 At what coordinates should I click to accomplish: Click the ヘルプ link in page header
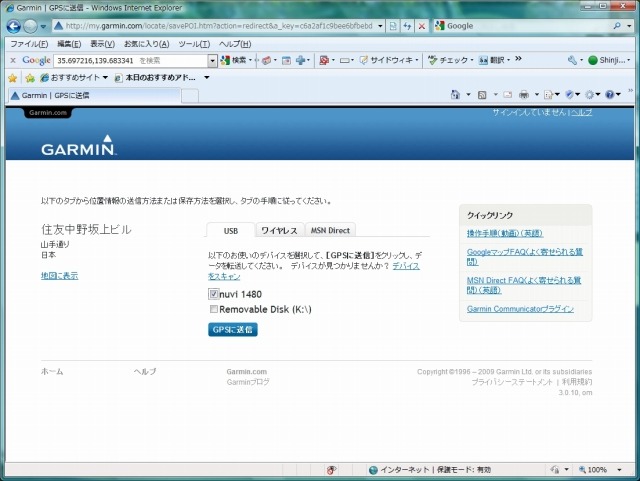point(581,112)
